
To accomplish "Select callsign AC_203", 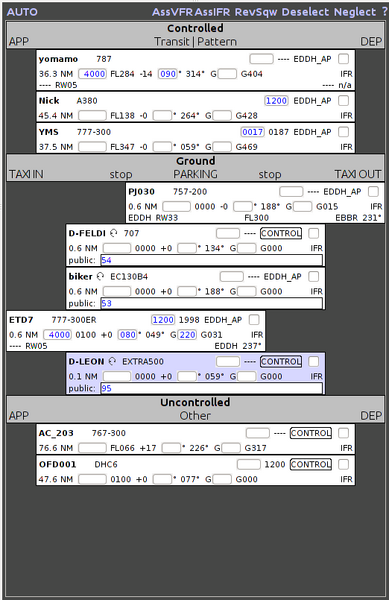I will (x=56, y=433).
